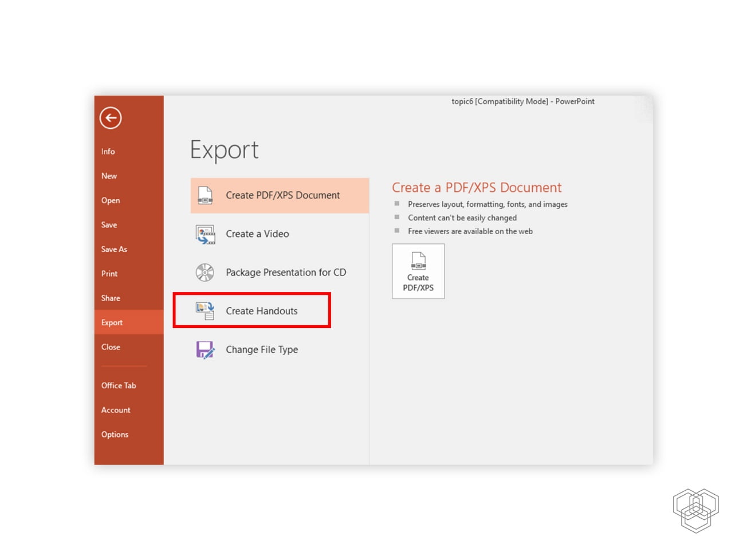
Task: Select New in the backstage sidebar
Action: (109, 176)
